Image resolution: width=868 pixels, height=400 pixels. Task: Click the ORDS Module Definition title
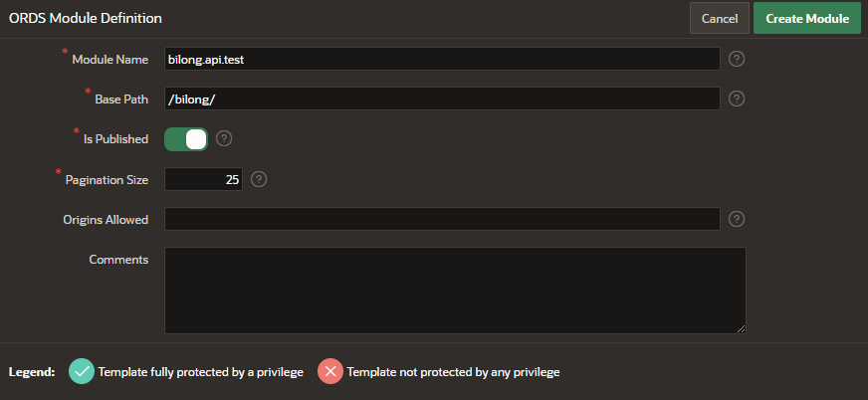[86, 18]
